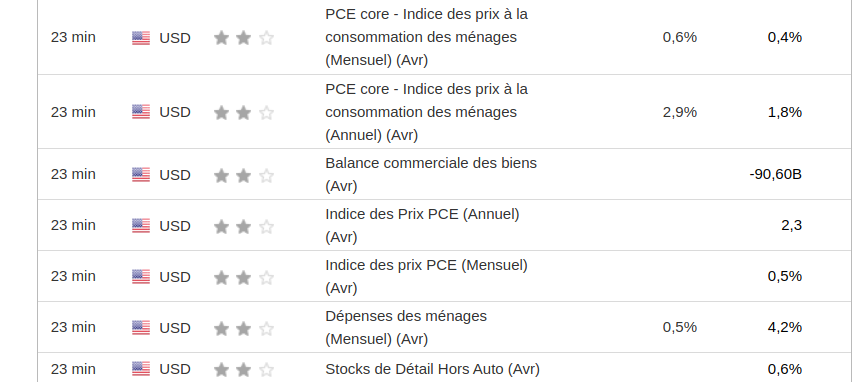This screenshot has height=382, width=860.
Task: Click the 2,9% forecast value
Action: pyautogui.click(x=680, y=112)
